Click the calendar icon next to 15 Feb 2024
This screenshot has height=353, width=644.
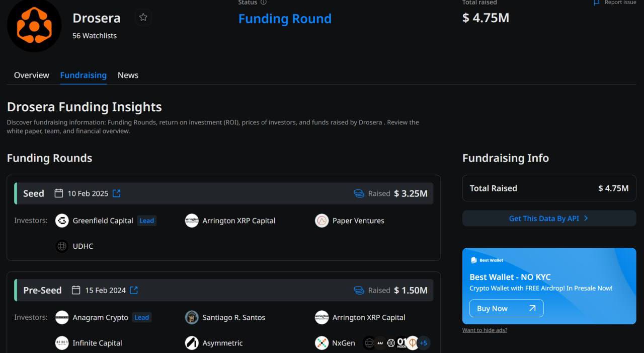point(76,290)
